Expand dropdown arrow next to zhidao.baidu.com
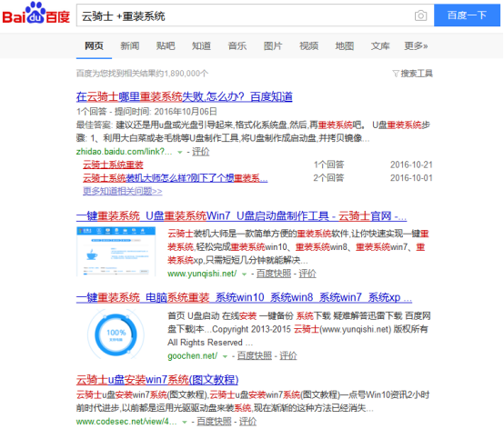 [180, 152]
